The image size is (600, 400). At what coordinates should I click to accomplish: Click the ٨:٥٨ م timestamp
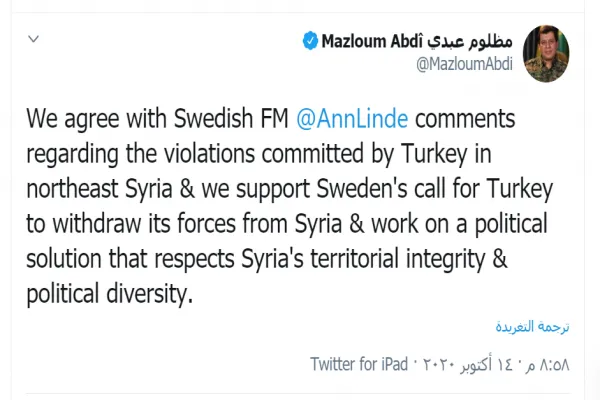tap(548, 365)
